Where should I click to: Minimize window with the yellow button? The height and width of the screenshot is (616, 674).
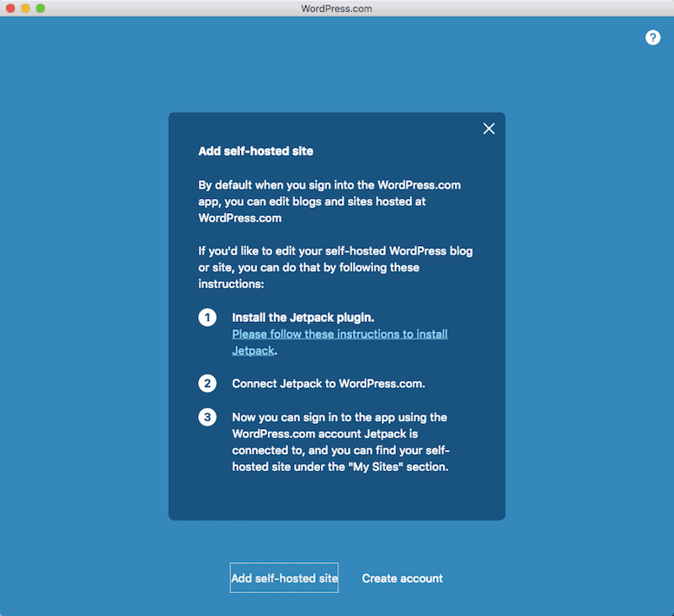[x=25, y=8]
